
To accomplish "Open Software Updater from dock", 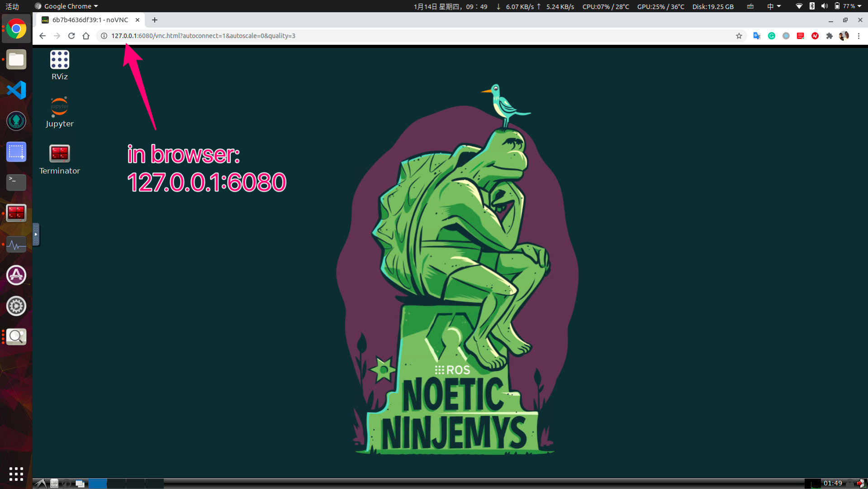I will [x=16, y=275].
